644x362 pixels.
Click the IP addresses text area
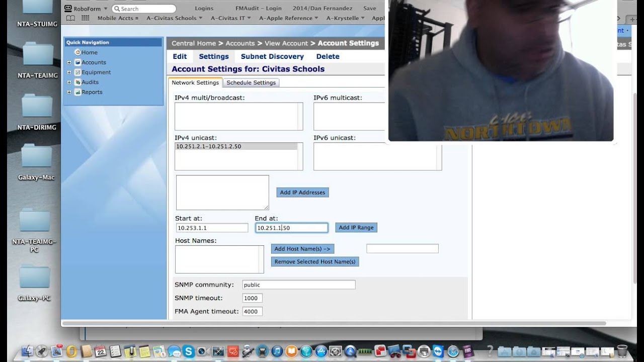point(222,193)
